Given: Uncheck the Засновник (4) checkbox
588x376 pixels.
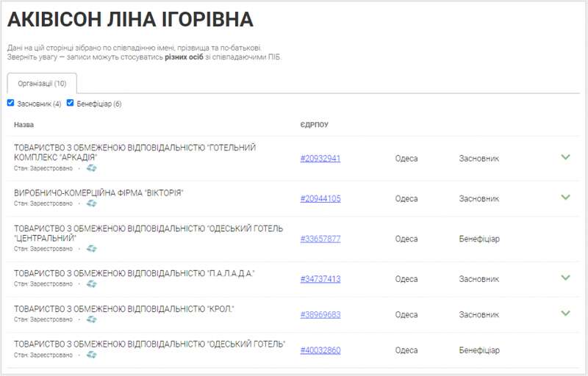Looking at the screenshot, I should [x=11, y=103].
